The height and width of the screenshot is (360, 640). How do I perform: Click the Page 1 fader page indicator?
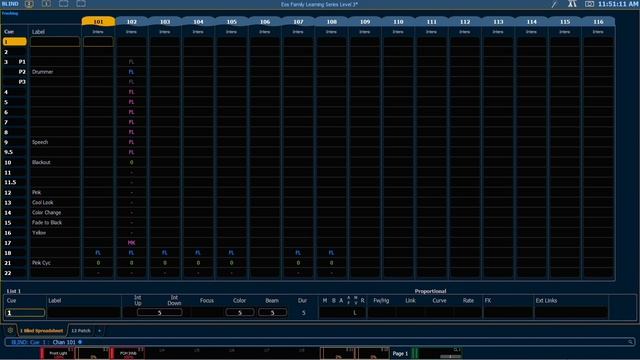tap(400, 353)
